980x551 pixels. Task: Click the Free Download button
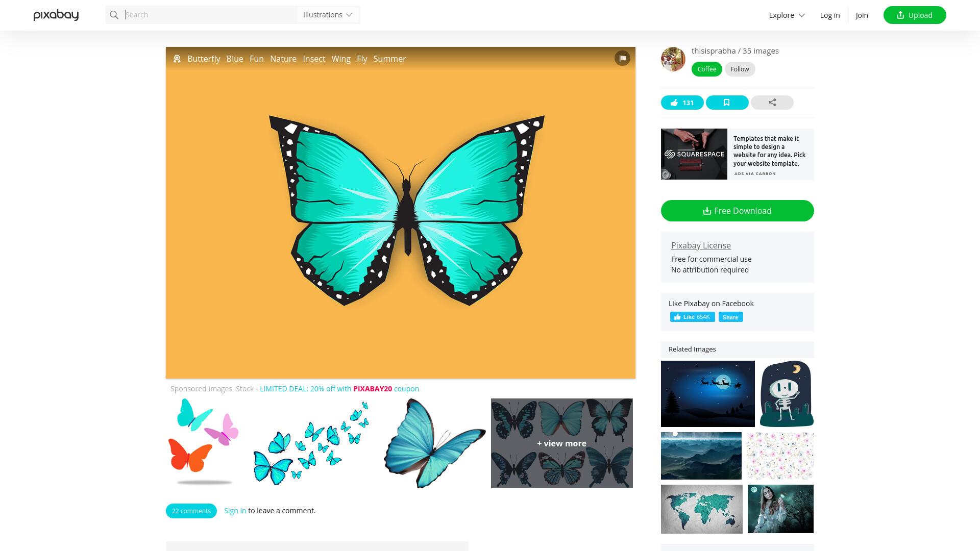(737, 211)
